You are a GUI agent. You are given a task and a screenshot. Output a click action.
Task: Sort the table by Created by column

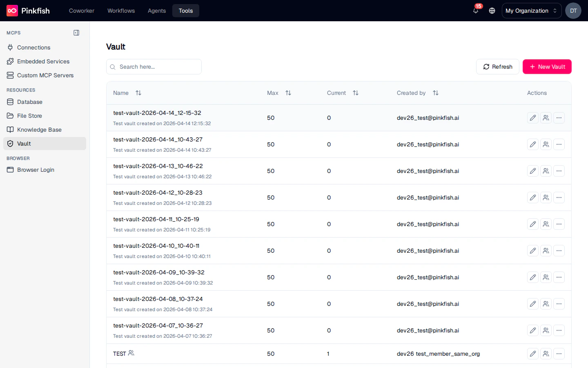pyautogui.click(x=435, y=93)
